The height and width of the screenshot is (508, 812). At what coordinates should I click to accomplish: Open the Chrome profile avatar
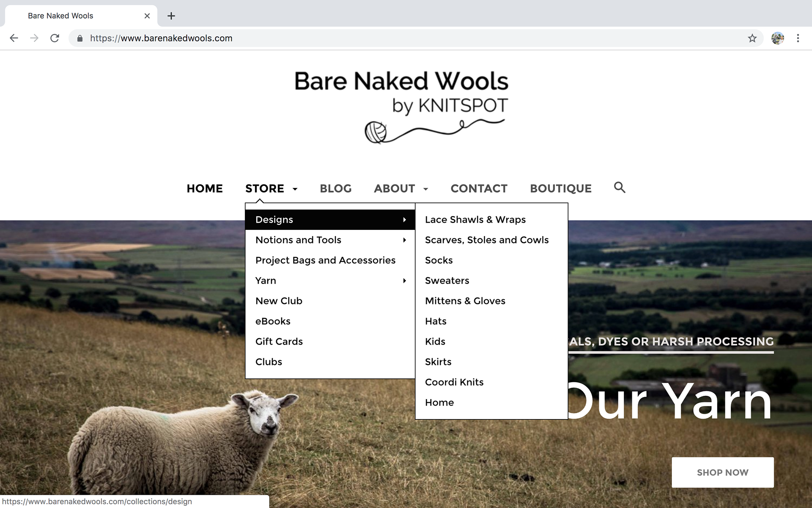click(777, 39)
